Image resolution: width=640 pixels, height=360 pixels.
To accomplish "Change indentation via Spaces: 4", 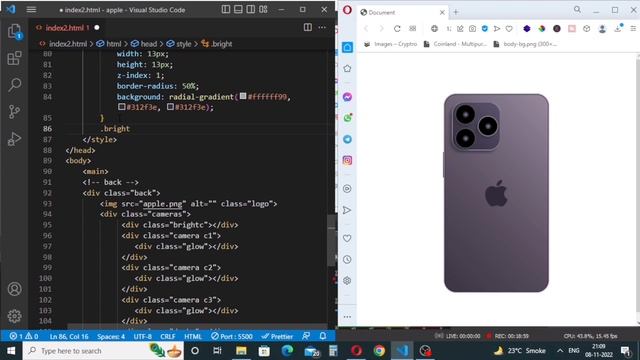I will pyautogui.click(x=111, y=337).
